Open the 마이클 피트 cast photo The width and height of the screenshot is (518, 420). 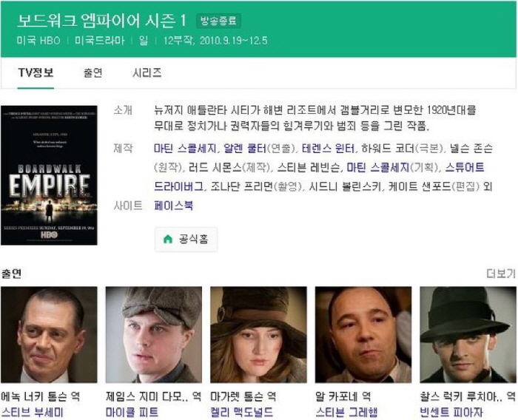[154, 334]
